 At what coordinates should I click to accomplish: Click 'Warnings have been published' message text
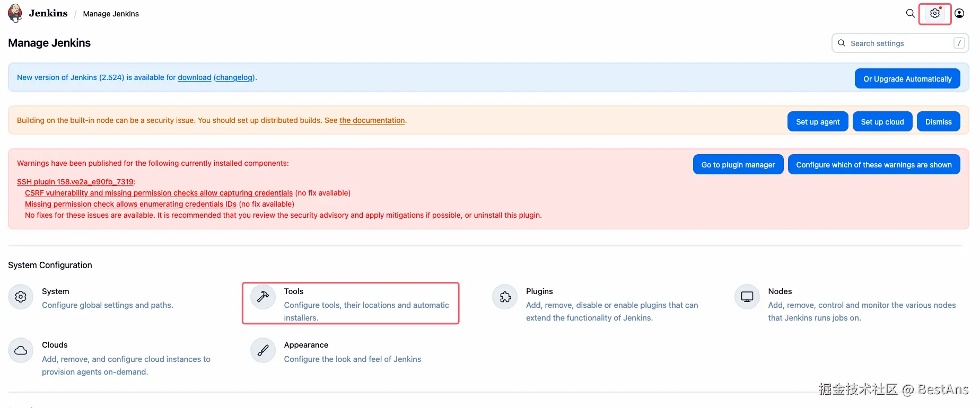pyautogui.click(x=153, y=163)
